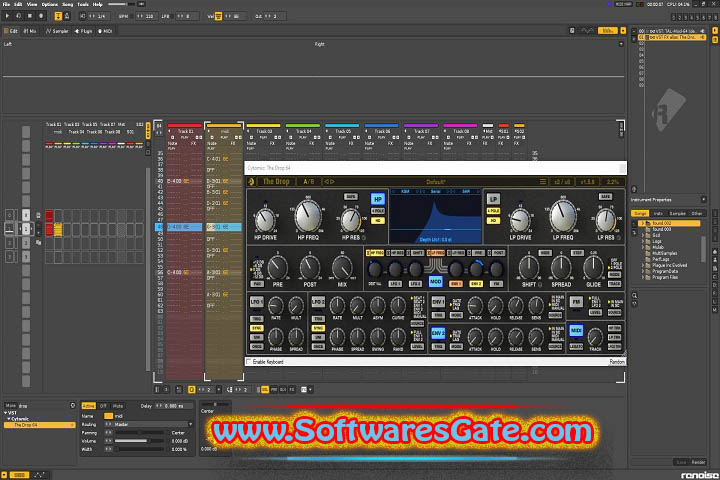Open the Songs tab in disk browser
The image size is (720, 480).
[x=640, y=214]
